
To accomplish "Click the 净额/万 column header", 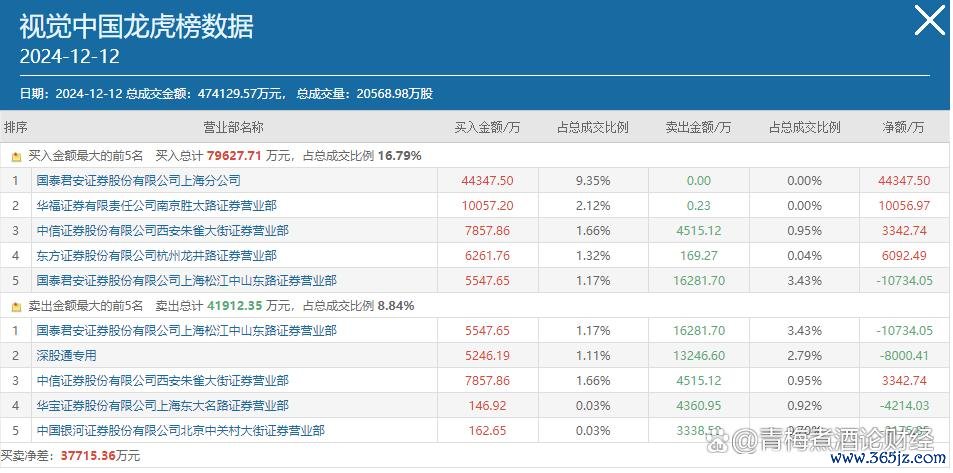I will (904, 128).
